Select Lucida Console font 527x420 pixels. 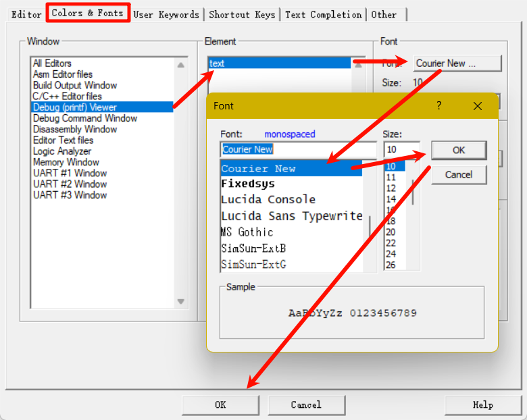291,200
